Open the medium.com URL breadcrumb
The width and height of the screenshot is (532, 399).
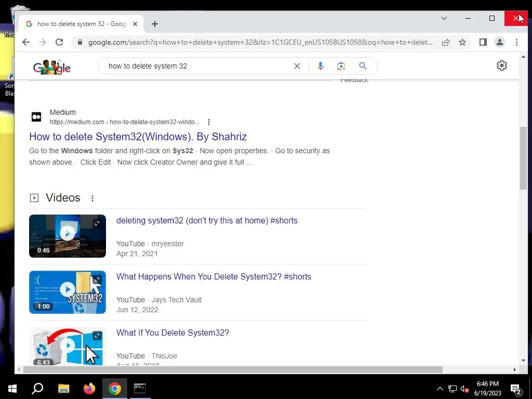click(125, 122)
